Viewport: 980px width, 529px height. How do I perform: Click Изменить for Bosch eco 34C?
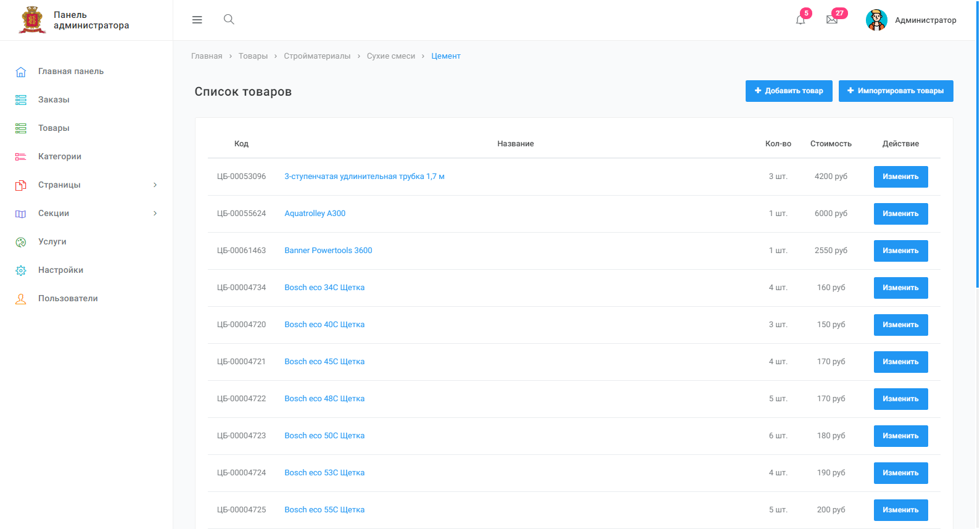(900, 288)
